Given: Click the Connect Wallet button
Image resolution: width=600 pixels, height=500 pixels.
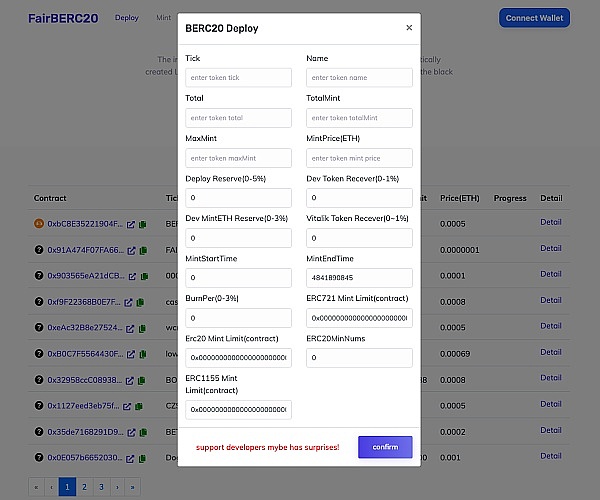Looking at the screenshot, I should click(534, 18).
